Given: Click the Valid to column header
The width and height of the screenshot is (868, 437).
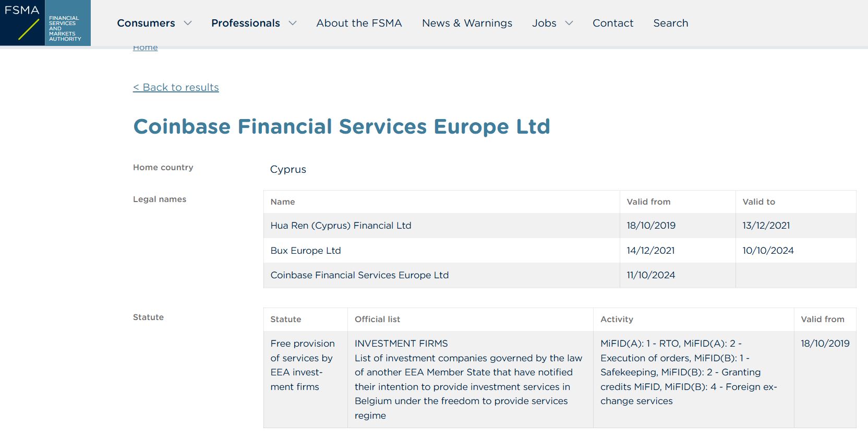Looking at the screenshot, I should coord(758,202).
